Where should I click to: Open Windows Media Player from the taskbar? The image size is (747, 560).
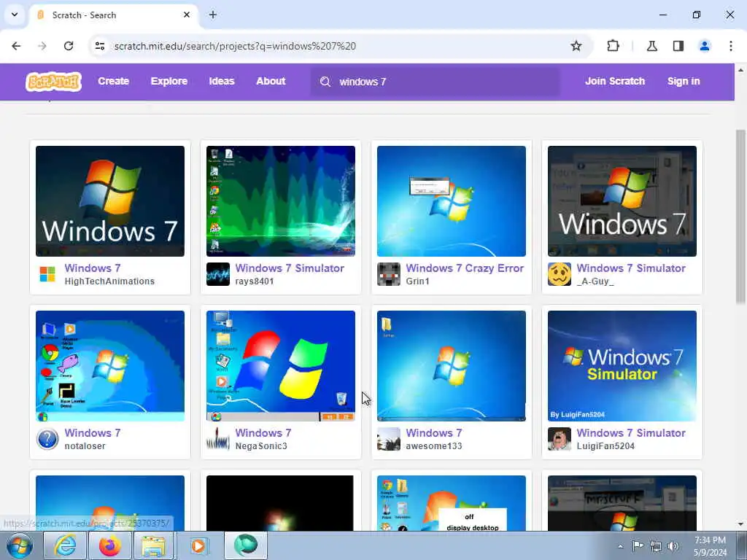tap(198, 545)
